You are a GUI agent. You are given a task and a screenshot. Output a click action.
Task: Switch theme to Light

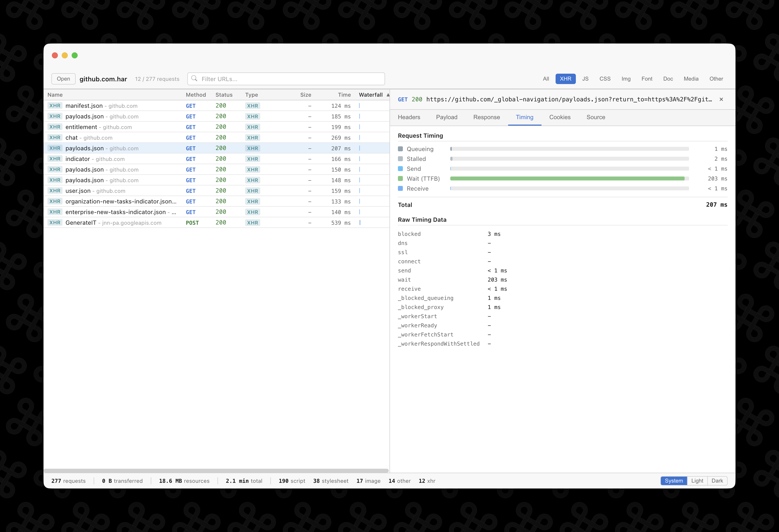pyautogui.click(x=697, y=481)
